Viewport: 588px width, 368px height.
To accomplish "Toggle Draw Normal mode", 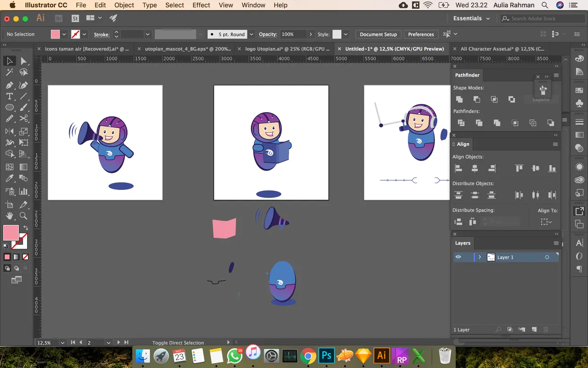I will pyautogui.click(x=7, y=268).
